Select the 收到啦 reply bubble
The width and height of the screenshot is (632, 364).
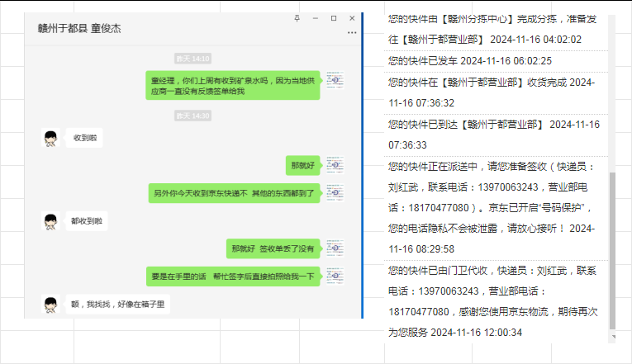tap(85, 138)
